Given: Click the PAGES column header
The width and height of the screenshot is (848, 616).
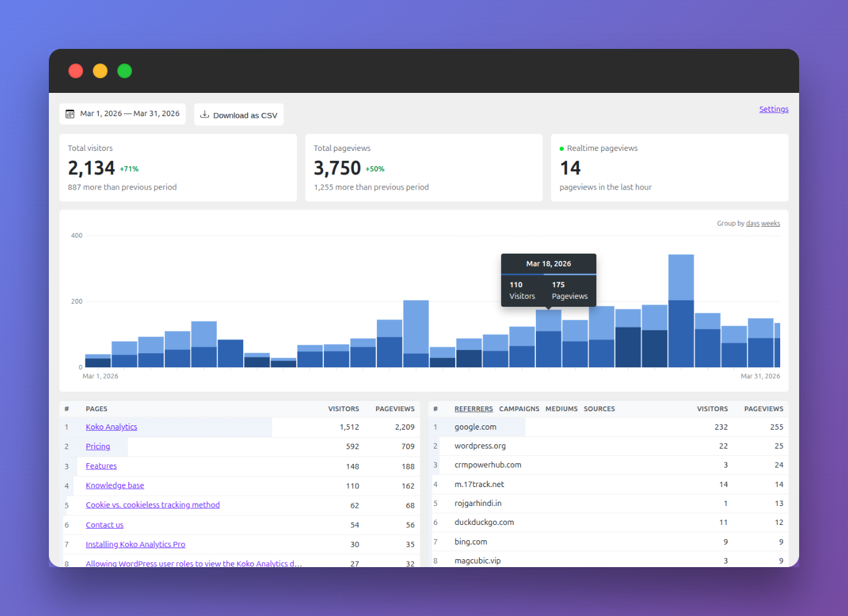Looking at the screenshot, I should (x=97, y=409).
